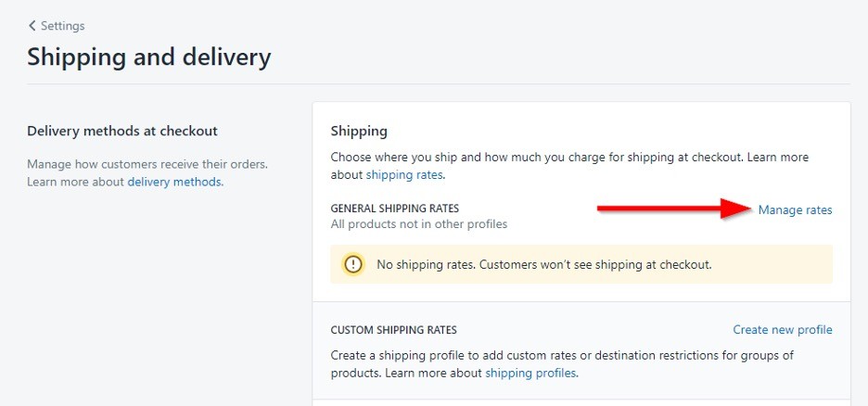Image resolution: width=868 pixels, height=406 pixels.
Task: Click the back chevron beside Settings
Action: [32, 26]
